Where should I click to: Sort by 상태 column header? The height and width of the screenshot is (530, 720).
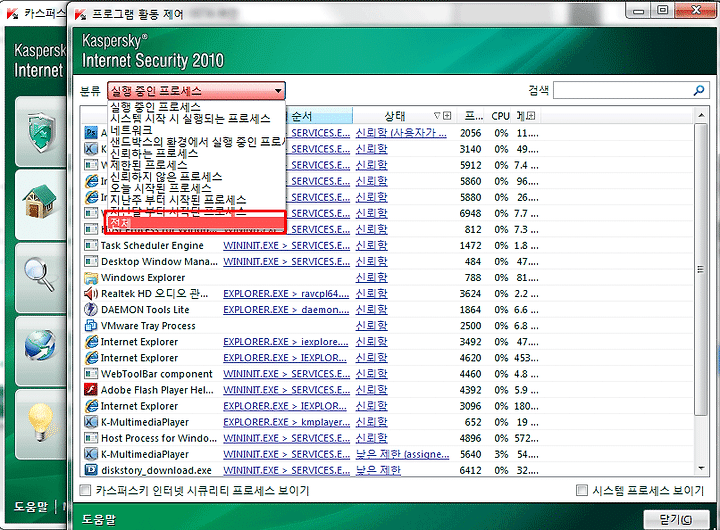(395, 116)
